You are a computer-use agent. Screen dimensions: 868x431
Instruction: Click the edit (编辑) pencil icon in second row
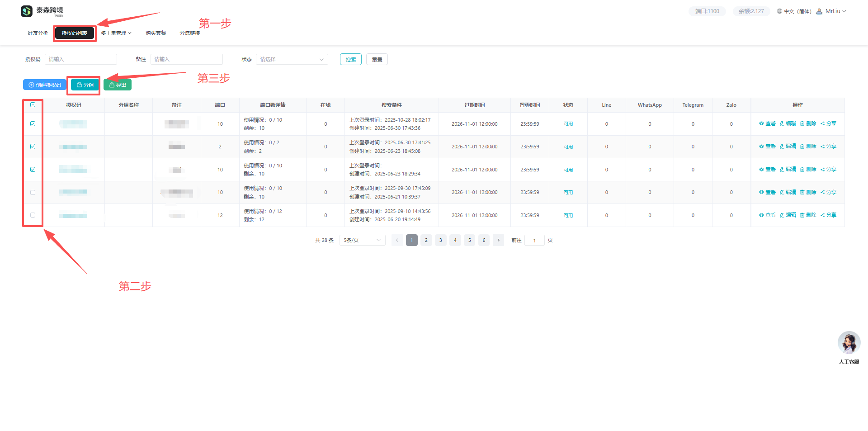[782, 147]
